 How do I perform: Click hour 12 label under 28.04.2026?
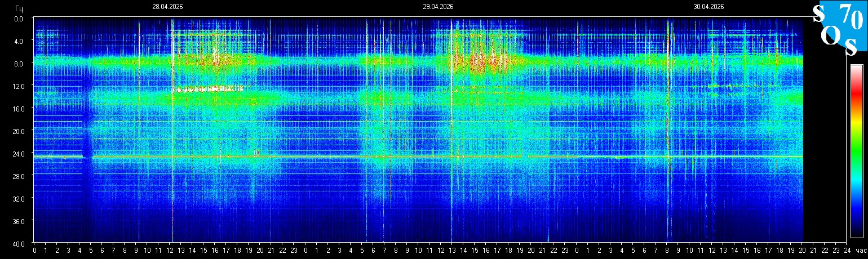170,250
